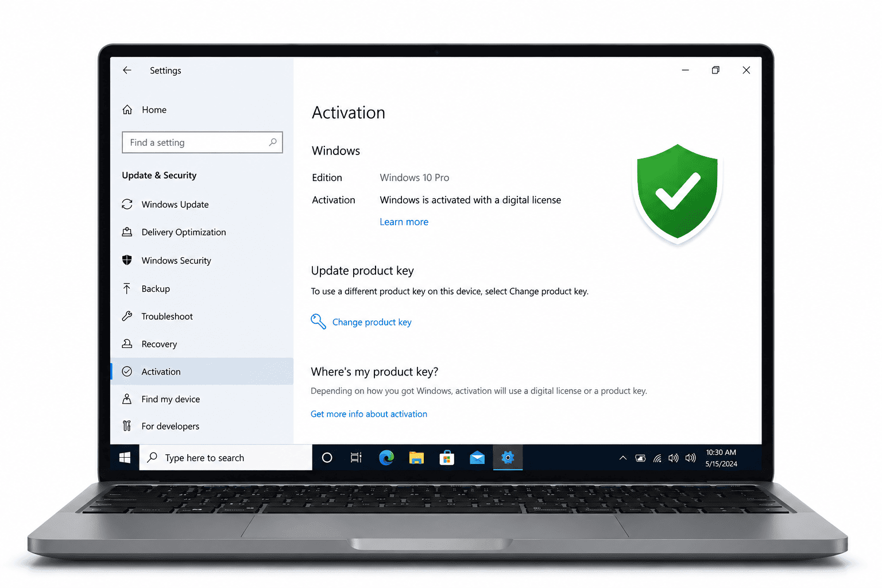882x588 pixels.
Task: Click the 'Update & Security' sidebar header
Action: click(159, 175)
